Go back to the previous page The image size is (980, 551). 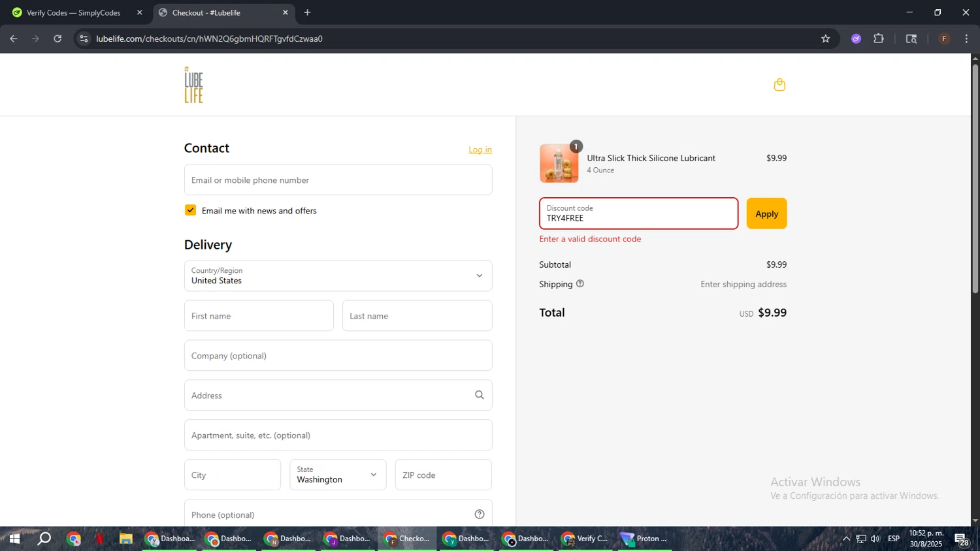pos(14,39)
